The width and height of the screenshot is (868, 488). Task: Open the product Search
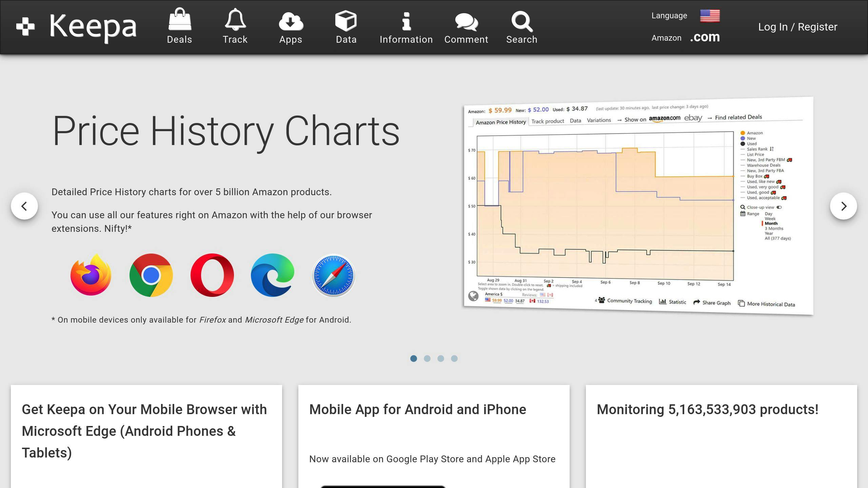[x=522, y=26]
